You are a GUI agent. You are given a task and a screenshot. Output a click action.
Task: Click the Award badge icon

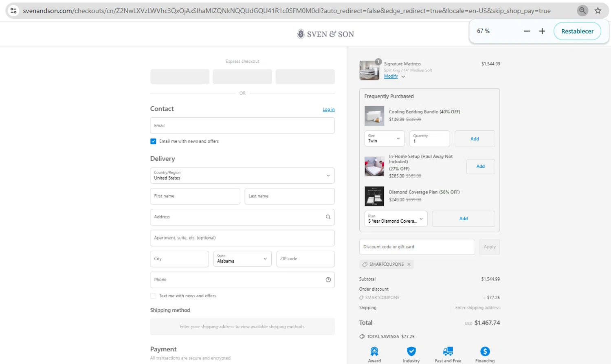(374, 351)
